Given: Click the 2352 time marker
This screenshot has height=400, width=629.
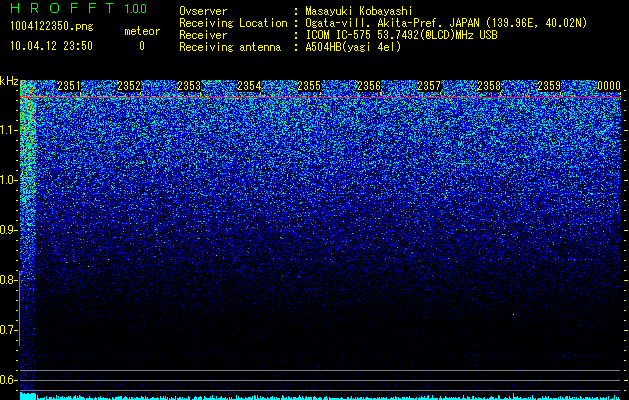Looking at the screenshot, I should point(129,86).
